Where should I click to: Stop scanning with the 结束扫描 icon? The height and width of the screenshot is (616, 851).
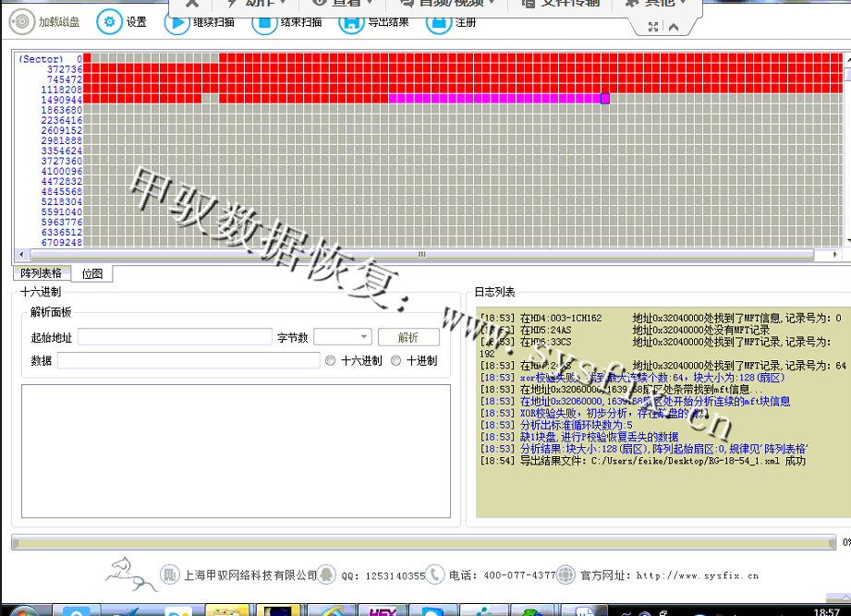264,24
